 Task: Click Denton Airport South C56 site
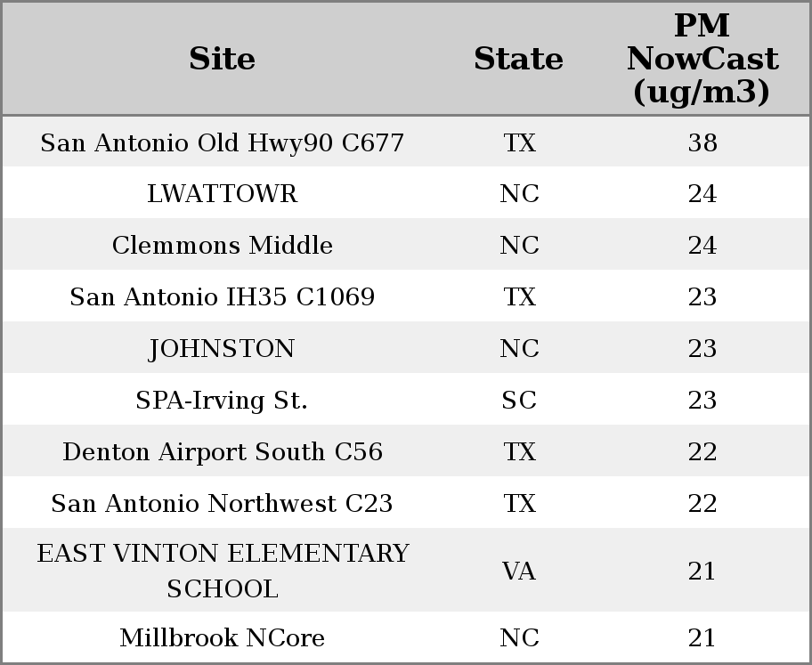(x=222, y=452)
